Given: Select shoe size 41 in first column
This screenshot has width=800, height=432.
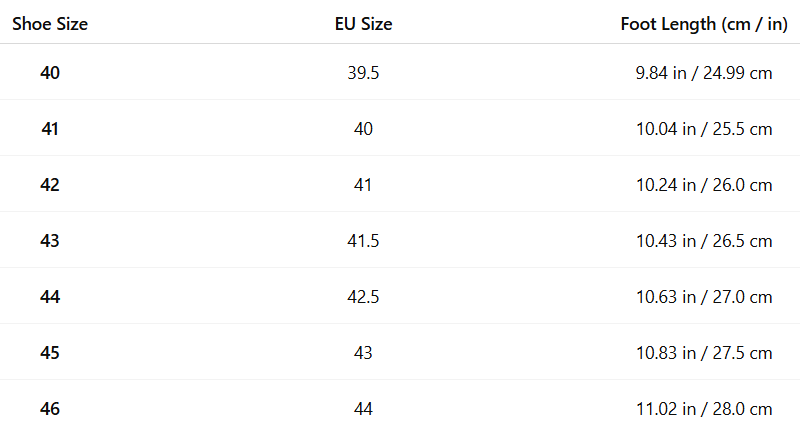Looking at the screenshot, I should (50, 129).
